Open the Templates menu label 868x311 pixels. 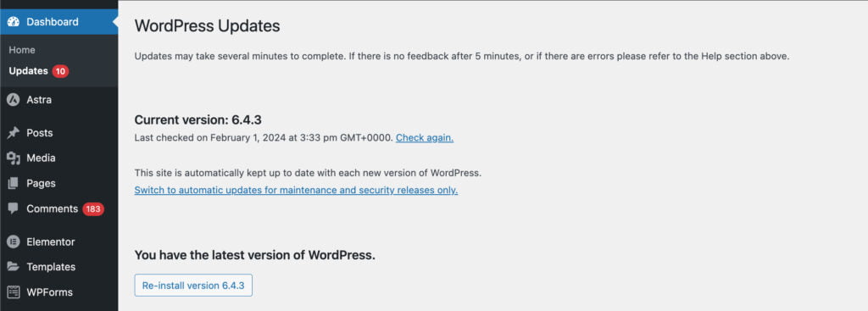click(x=51, y=267)
